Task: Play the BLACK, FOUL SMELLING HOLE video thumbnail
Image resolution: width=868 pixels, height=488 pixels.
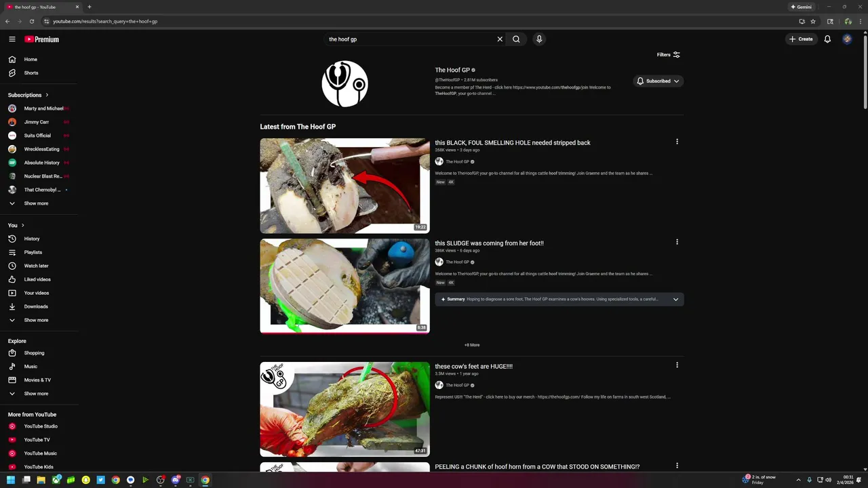Action: (x=344, y=186)
